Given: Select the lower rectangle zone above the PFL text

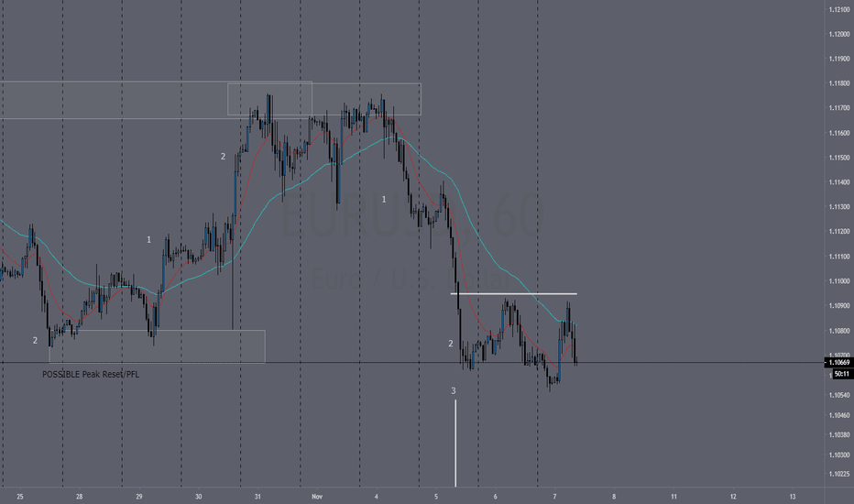Looking at the screenshot, I should click(157, 346).
